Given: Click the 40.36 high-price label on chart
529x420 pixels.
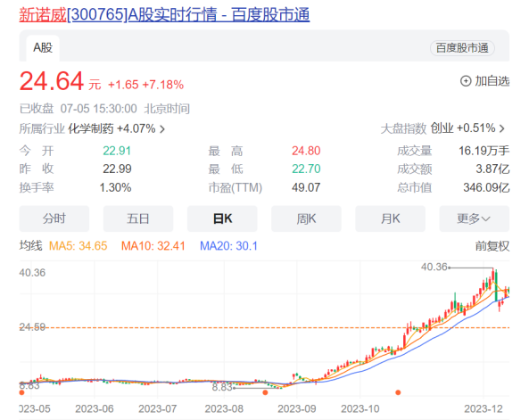Looking at the screenshot, I should coord(434,268).
